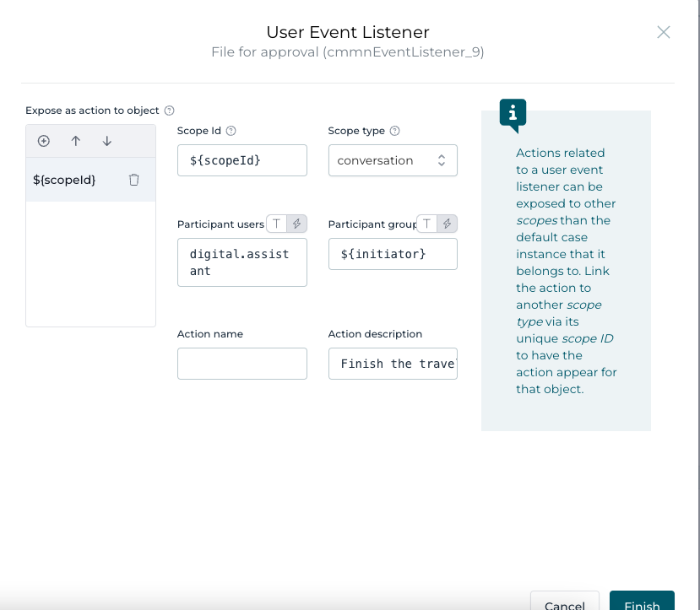Screen dimensions: 700x610
Task: Delete the ${scopeId} entry using trash icon
Action: click(133, 180)
